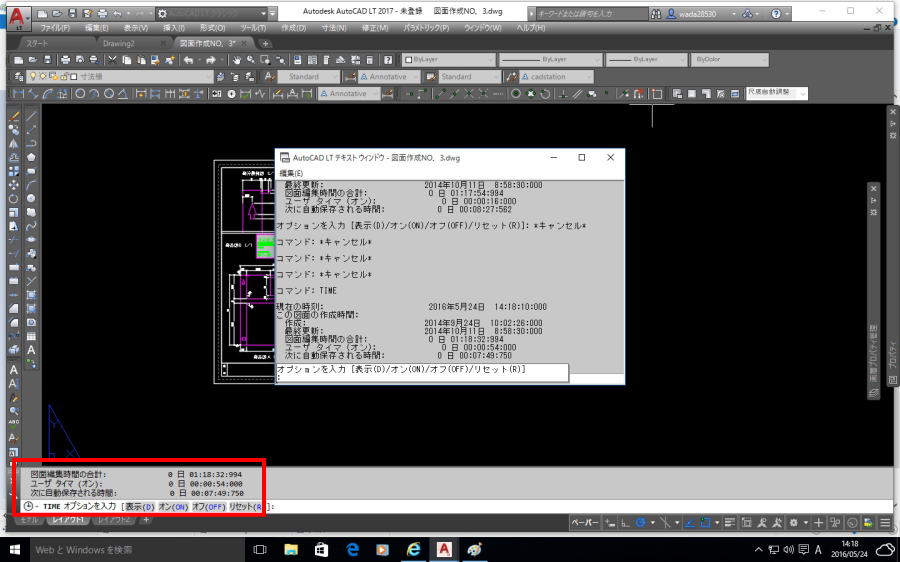Click the オン(ON) command option
The height and width of the screenshot is (562, 900).
click(173, 507)
